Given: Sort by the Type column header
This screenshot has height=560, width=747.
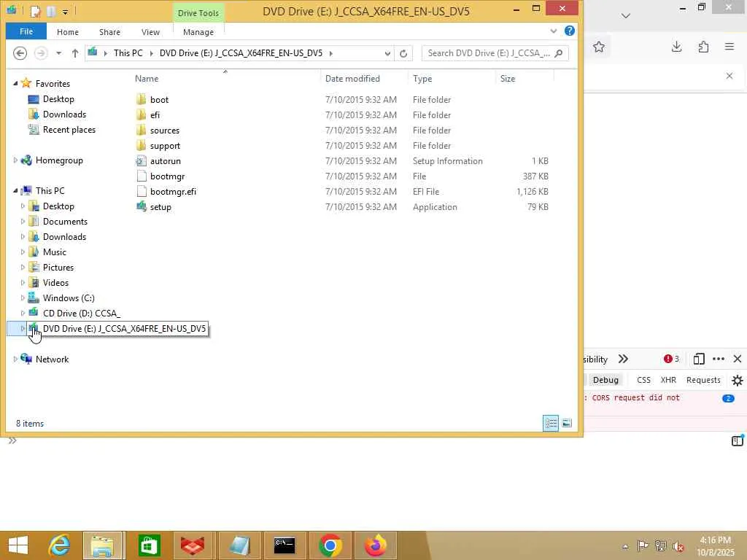Looking at the screenshot, I should click(x=422, y=79).
